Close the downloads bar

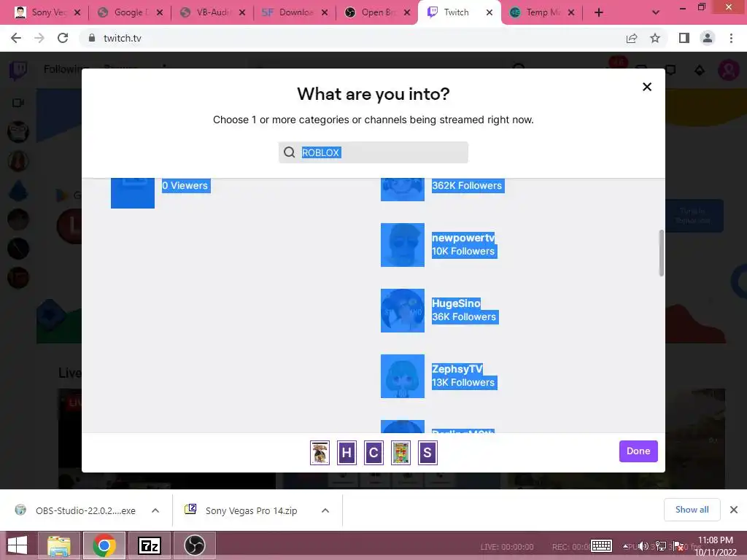tap(734, 510)
